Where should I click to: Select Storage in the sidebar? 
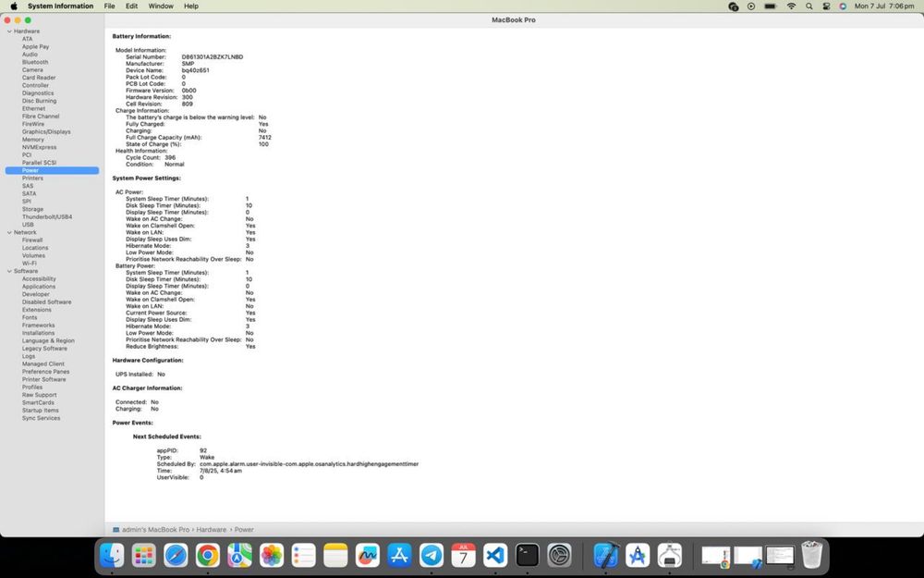pos(32,209)
